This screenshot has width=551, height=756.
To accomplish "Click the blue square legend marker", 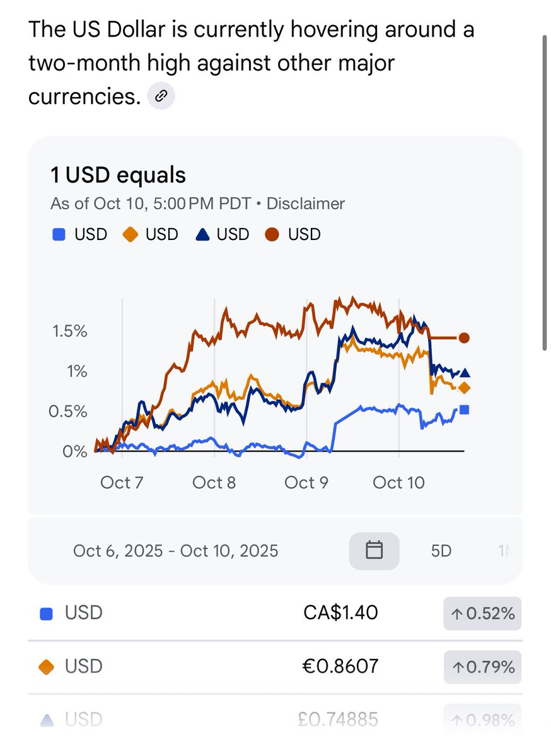I will coord(57,235).
